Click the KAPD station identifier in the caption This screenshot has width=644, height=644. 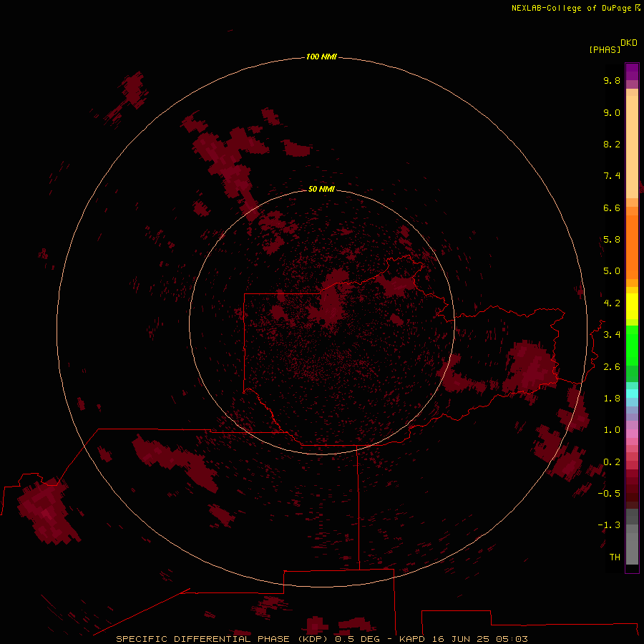coord(411,639)
